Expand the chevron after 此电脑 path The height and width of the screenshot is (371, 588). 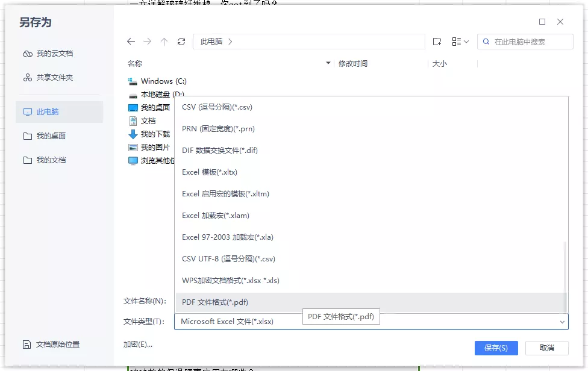point(230,42)
